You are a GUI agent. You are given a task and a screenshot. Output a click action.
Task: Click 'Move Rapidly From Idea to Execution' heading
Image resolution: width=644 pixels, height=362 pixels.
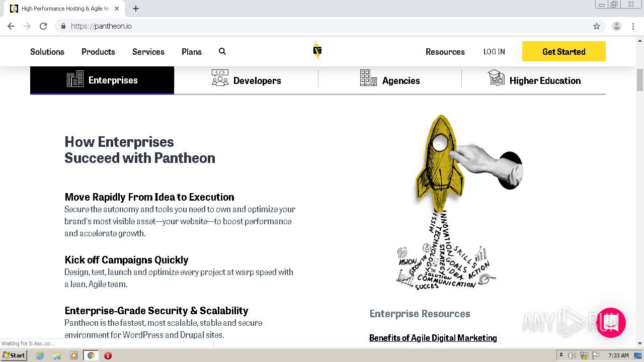click(x=149, y=197)
